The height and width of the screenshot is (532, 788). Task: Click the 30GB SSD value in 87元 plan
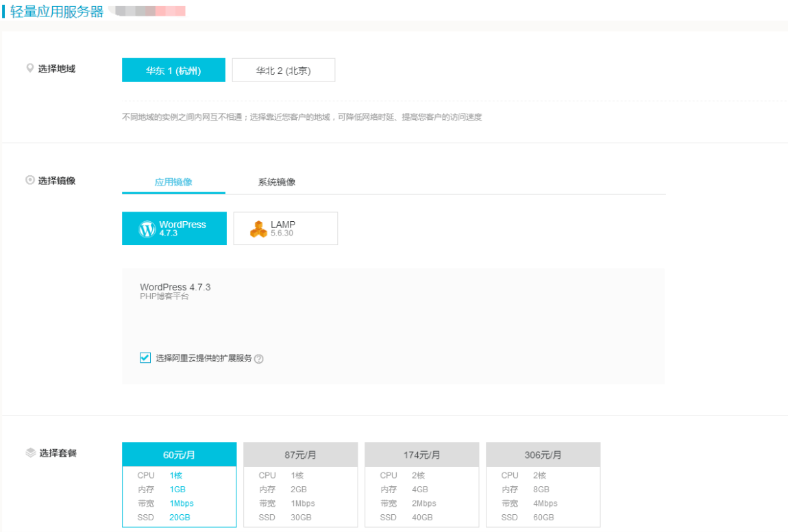point(301,518)
